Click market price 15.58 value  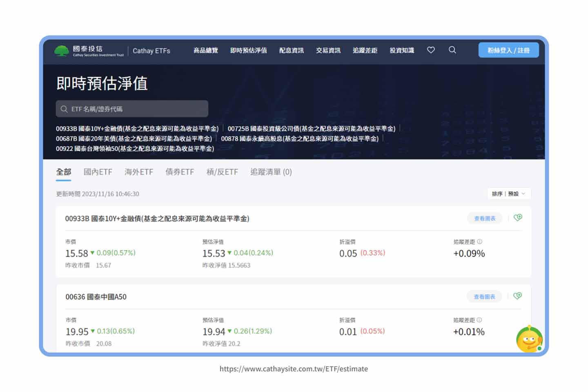(77, 253)
